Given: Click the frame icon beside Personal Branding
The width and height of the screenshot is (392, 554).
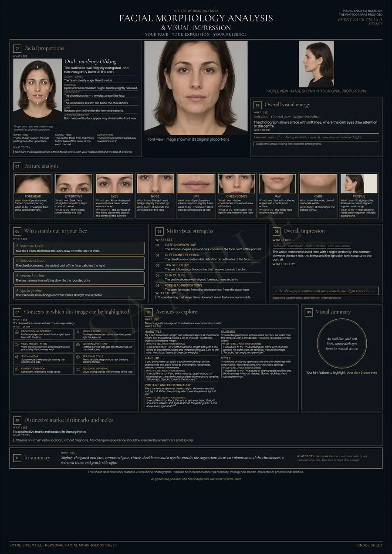Looking at the screenshot, I should (78, 369).
